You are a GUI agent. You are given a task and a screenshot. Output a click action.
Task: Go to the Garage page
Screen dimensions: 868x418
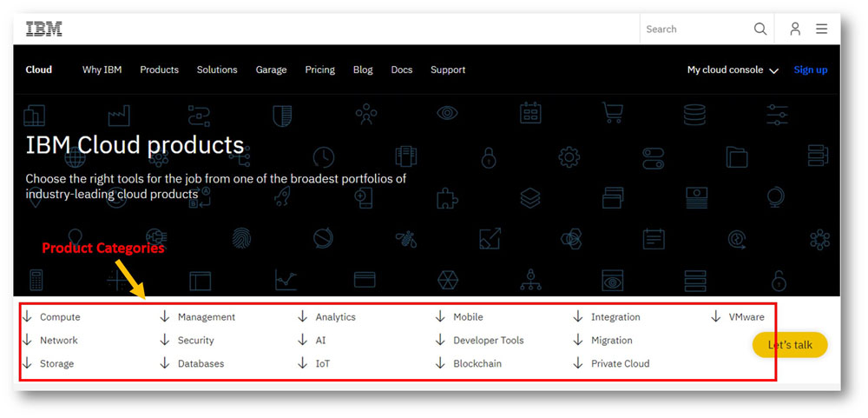pyautogui.click(x=271, y=70)
